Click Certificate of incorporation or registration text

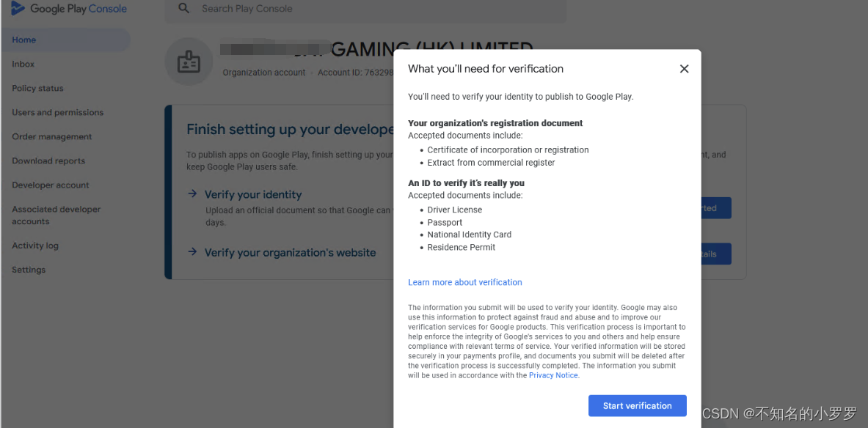pos(508,150)
